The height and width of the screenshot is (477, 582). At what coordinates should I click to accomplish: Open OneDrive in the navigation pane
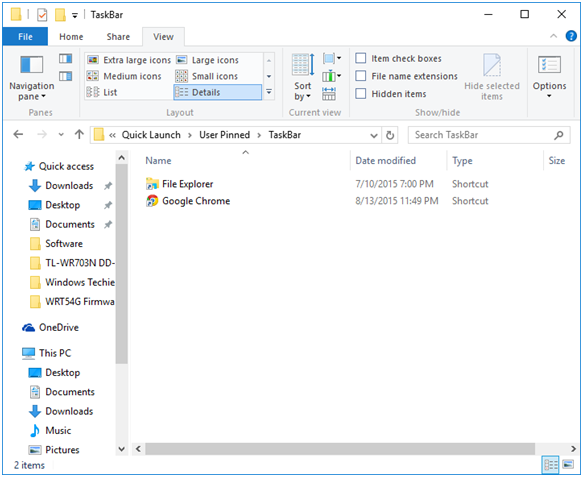coord(50,327)
